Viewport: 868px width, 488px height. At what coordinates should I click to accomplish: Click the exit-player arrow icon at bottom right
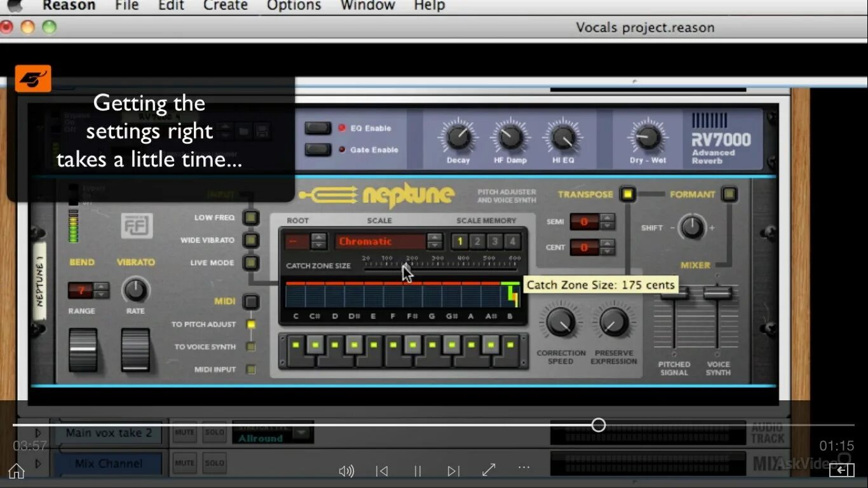click(x=841, y=470)
